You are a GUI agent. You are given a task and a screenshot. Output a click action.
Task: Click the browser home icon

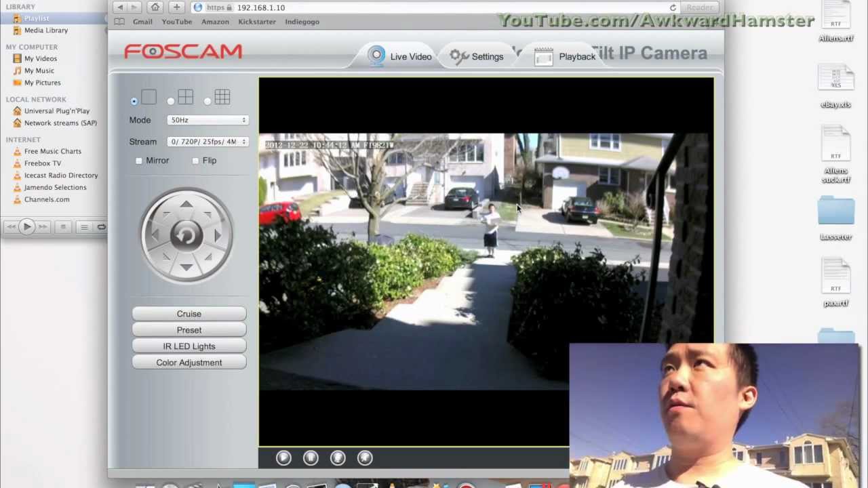[155, 7]
